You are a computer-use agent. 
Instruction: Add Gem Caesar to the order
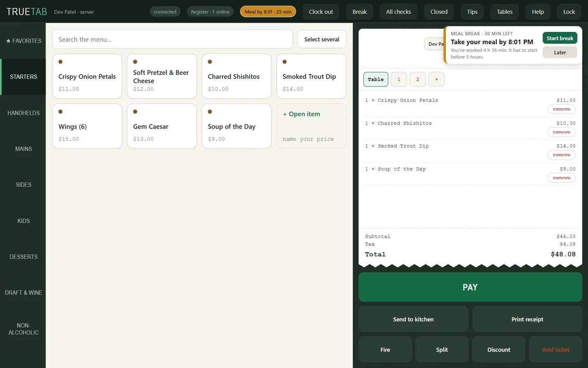coord(162,126)
